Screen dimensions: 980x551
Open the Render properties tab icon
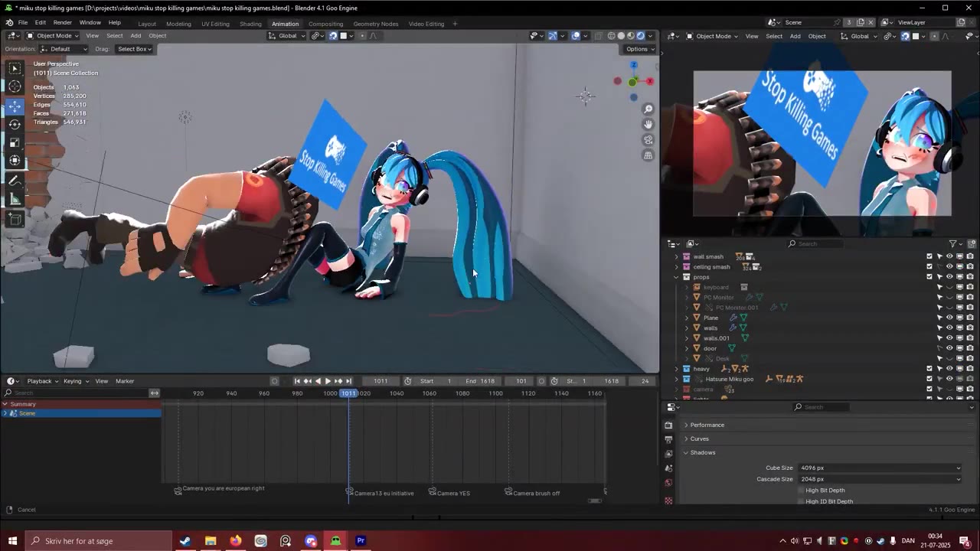pyautogui.click(x=668, y=425)
